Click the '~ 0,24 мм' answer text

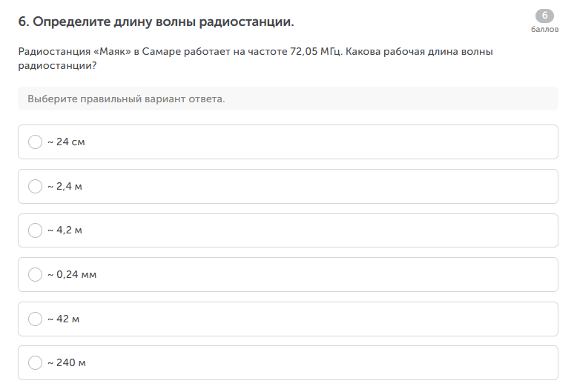pyautogui.click(x=72, y=275)
